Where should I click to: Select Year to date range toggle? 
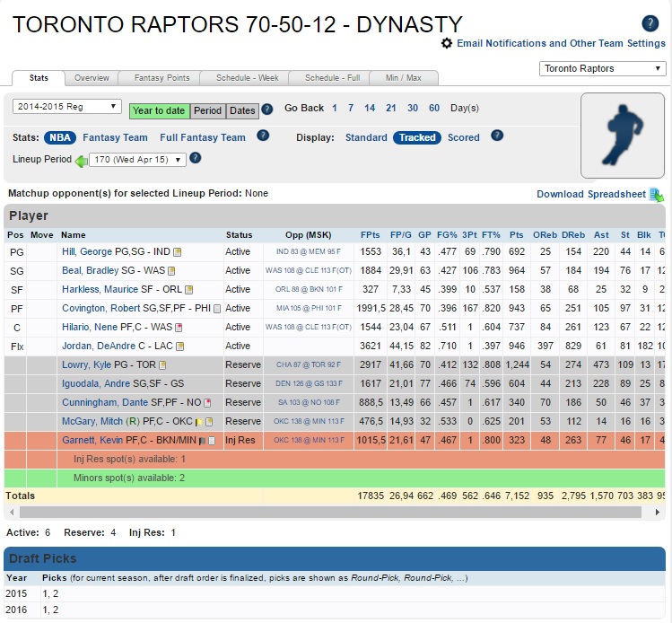pos(159,110)
